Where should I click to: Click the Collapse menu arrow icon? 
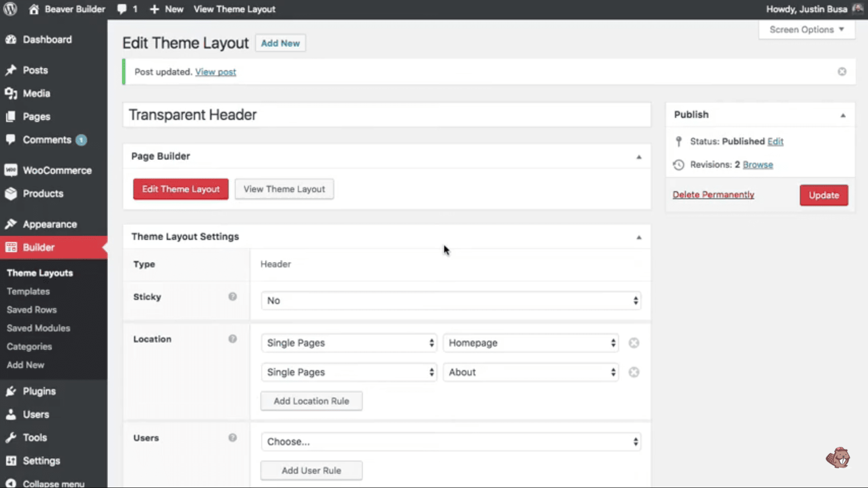pyautogui.click(x=11, y=483)
